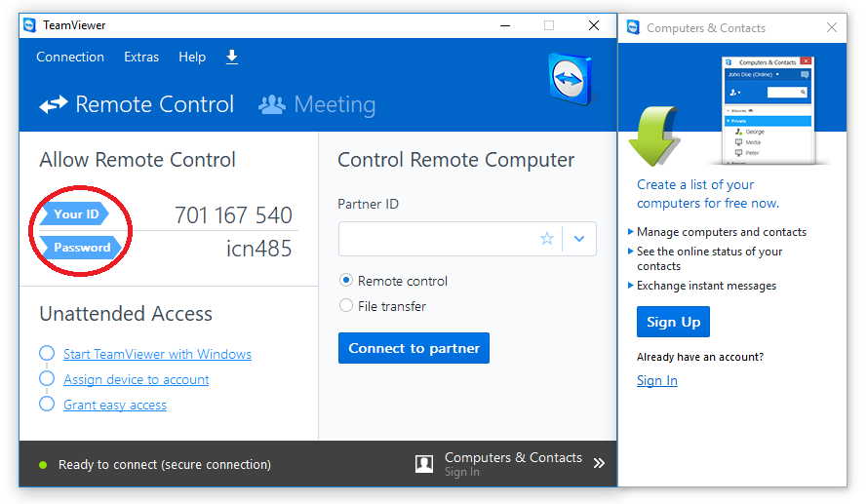
Task: Open Start TeamViewer with Windows link
Action: point(158,354)
